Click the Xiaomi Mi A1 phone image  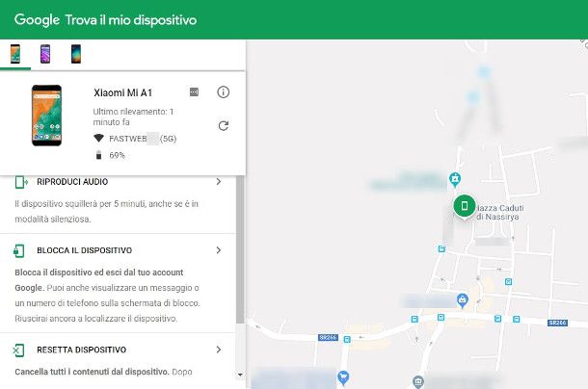46,116
